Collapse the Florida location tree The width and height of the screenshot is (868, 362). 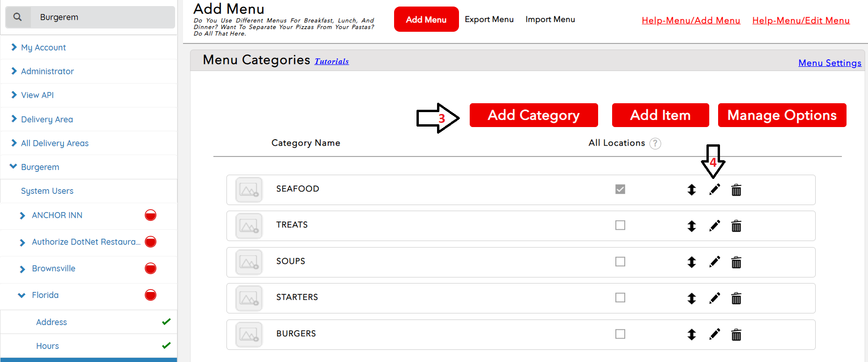(21, 295)
